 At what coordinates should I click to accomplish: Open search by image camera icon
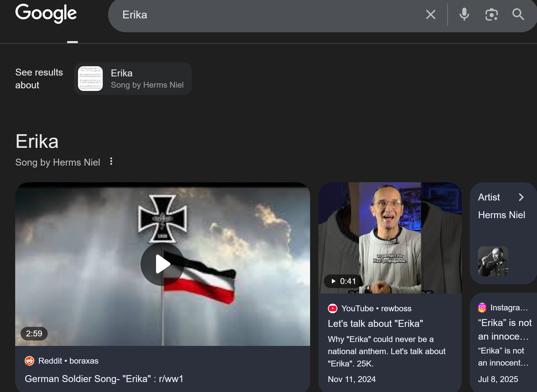click(491, 15)
